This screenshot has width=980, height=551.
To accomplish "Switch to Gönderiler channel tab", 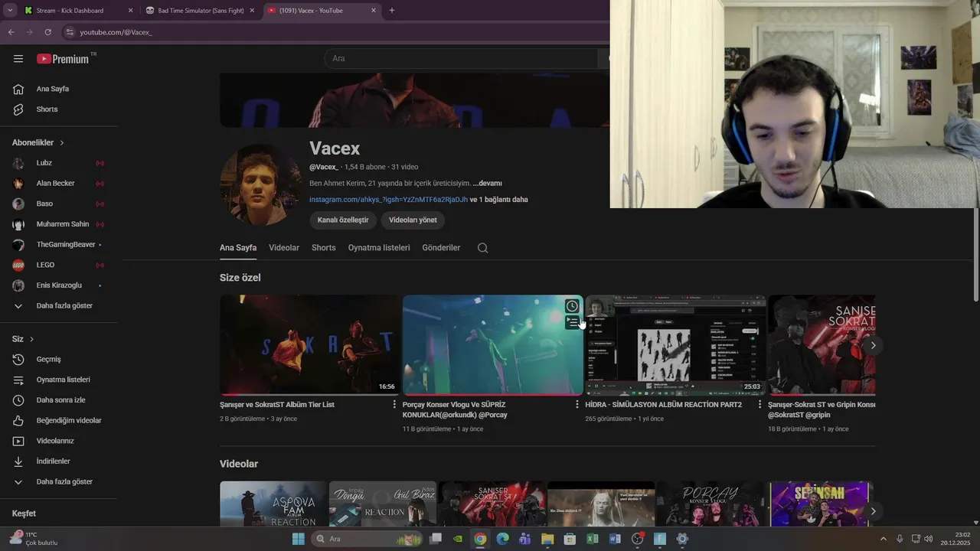I will (441, 248).
